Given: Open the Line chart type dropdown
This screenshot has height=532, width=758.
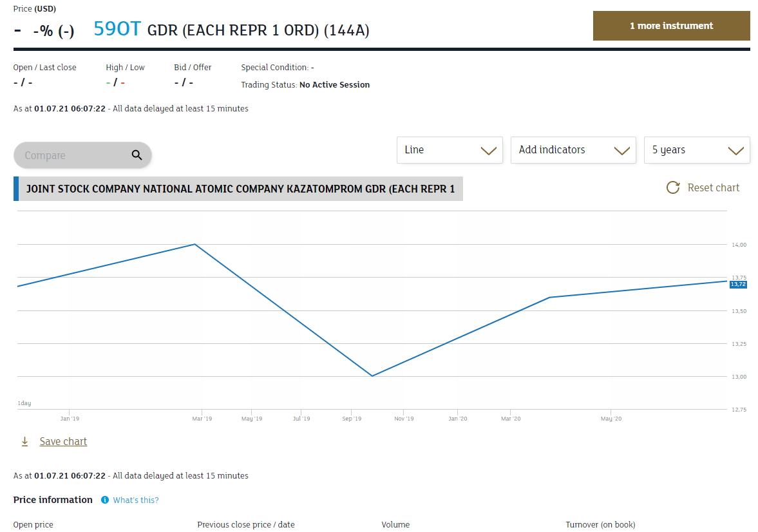Looking at the screenshot, I should [450, 150].
